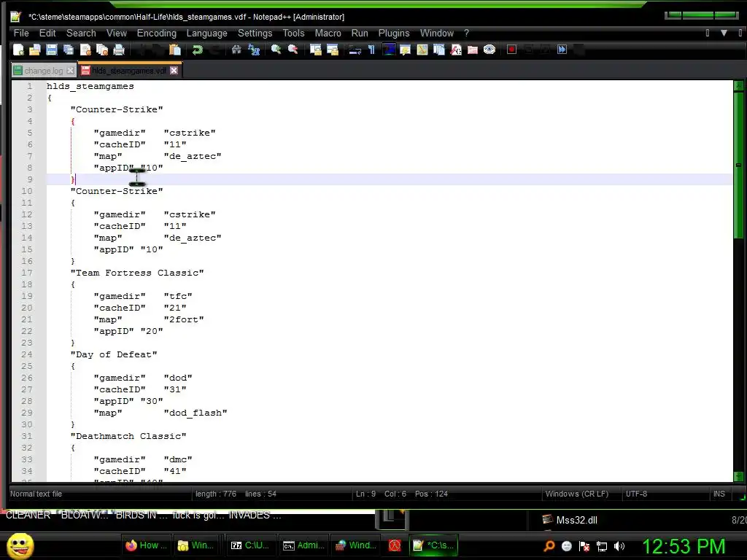747x560 pixels.
Task: Create a new document with New icon
Action: click(x=18, y=50)
